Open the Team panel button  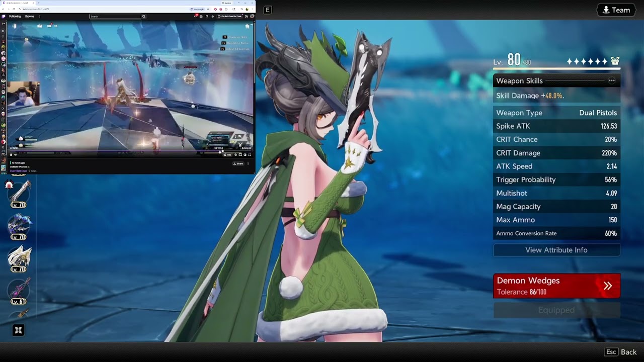coord(616,10)
